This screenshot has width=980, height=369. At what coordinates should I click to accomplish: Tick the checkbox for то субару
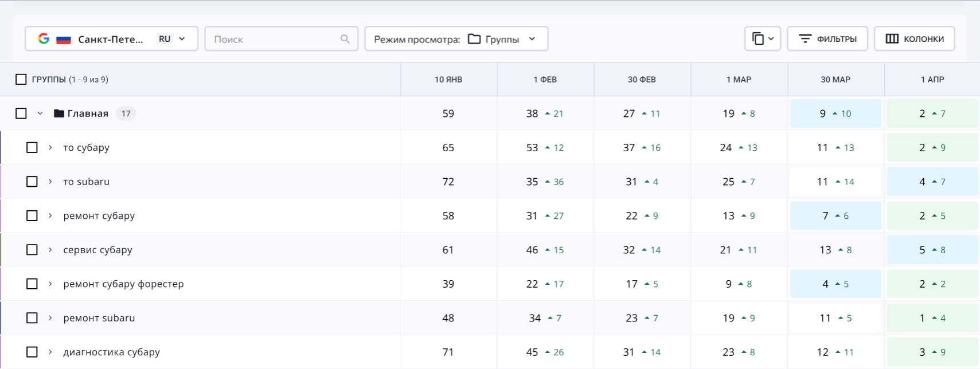point(32,148)
